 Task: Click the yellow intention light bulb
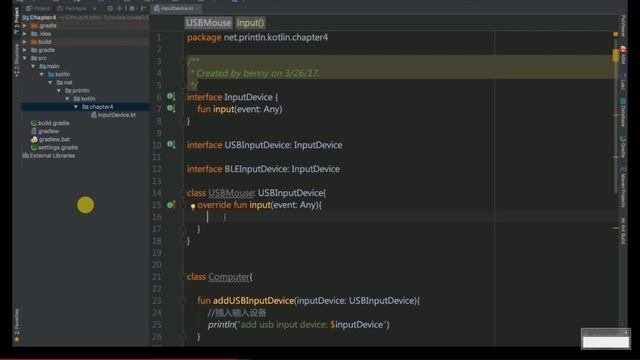[x=193, y=207]
